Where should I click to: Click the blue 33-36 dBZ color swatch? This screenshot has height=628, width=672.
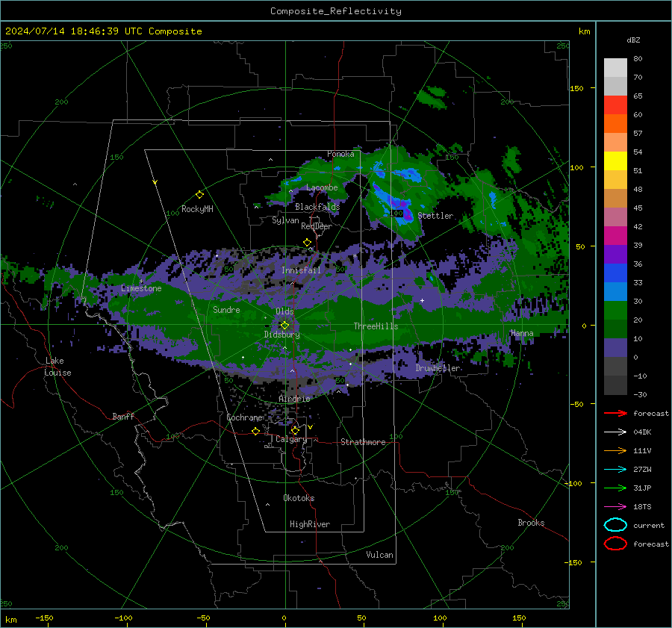tap(615, 273)
